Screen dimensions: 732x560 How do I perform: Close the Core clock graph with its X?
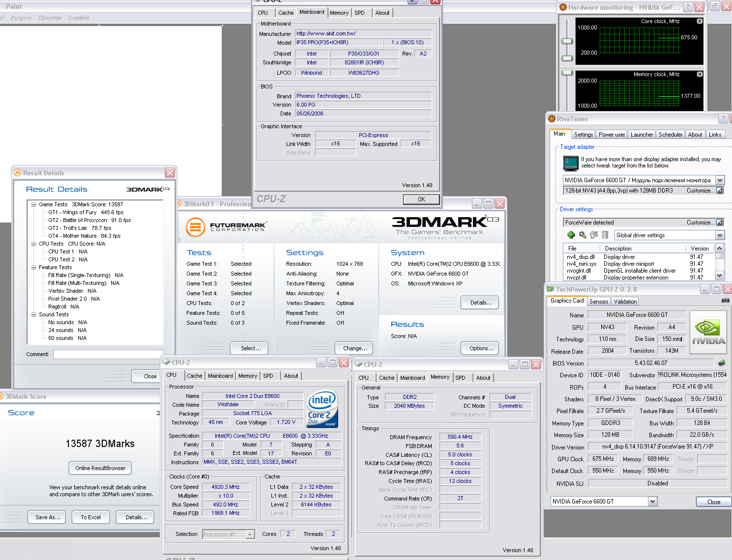(700, 21)
